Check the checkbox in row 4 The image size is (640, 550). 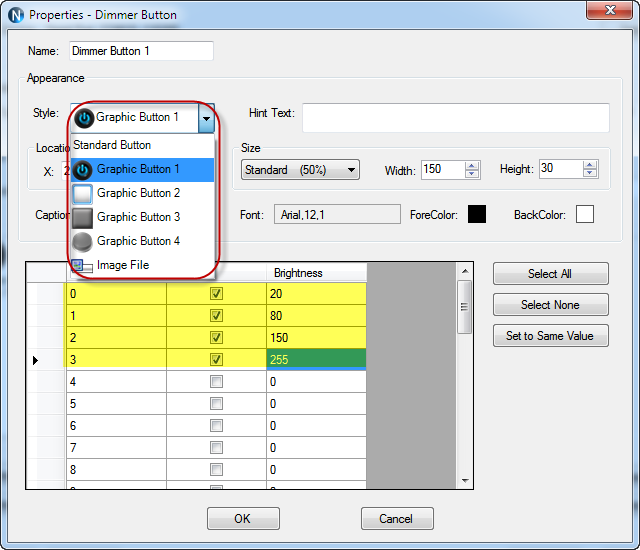216,382
